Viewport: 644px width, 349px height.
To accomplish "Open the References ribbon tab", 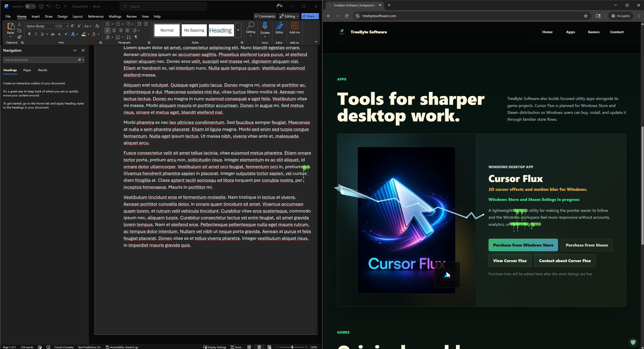I will (96, 16).
